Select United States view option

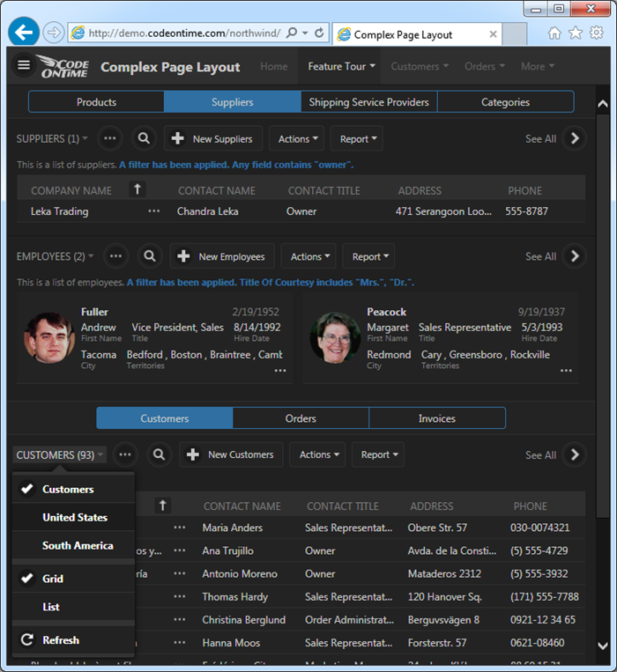pos(73,517)
